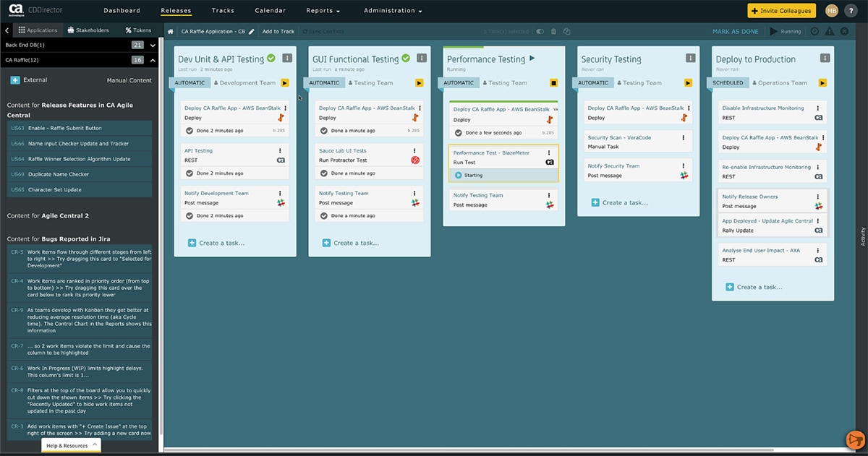Select the CR-7 bug item in Jira list

tap(80, 350)
